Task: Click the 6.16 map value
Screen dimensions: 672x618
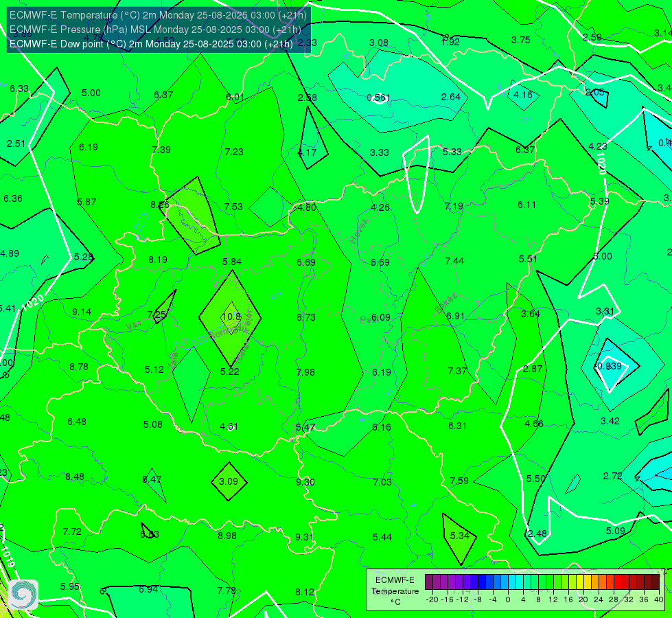Action: click(382, 426)
